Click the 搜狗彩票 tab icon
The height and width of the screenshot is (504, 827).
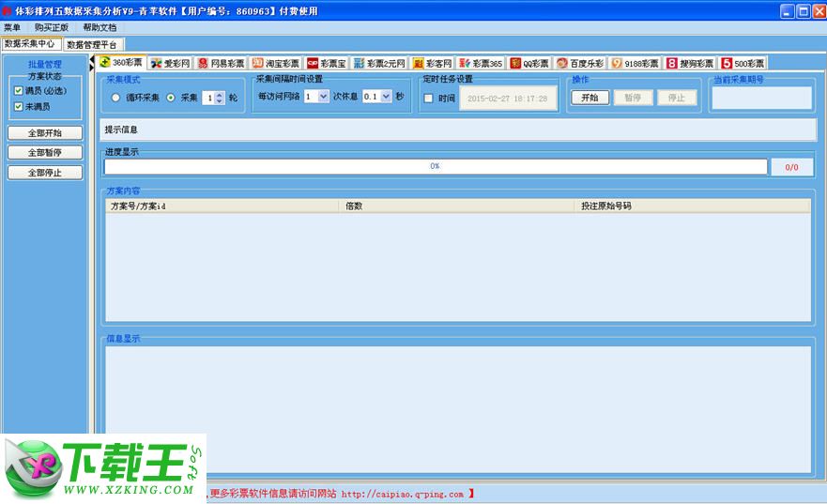pos(671,64)
